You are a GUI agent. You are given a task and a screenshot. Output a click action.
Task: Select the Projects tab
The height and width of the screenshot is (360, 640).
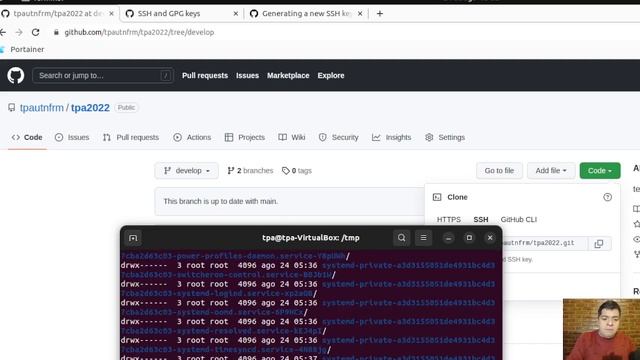pyautogui.click(x=245, y=138)
